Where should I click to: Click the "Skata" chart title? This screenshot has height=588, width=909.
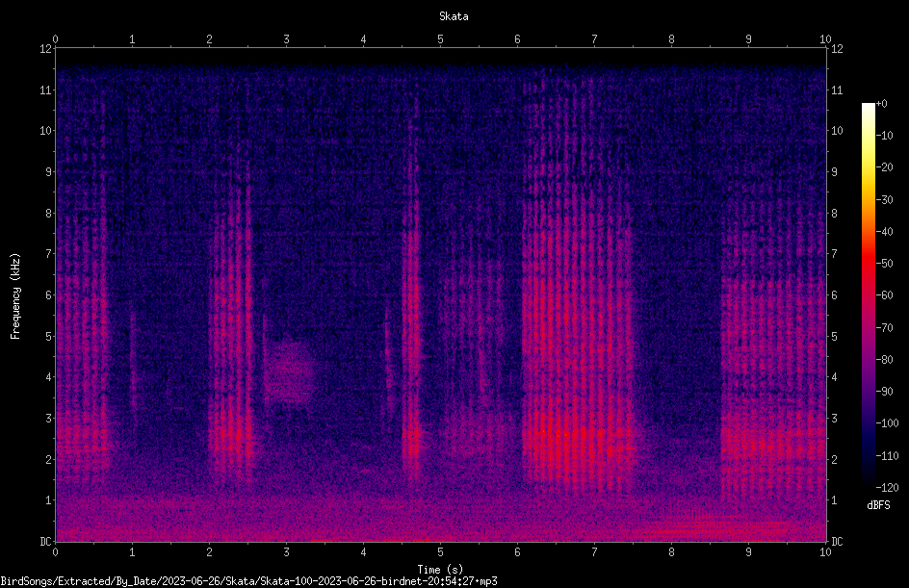(x=454, y=16)
